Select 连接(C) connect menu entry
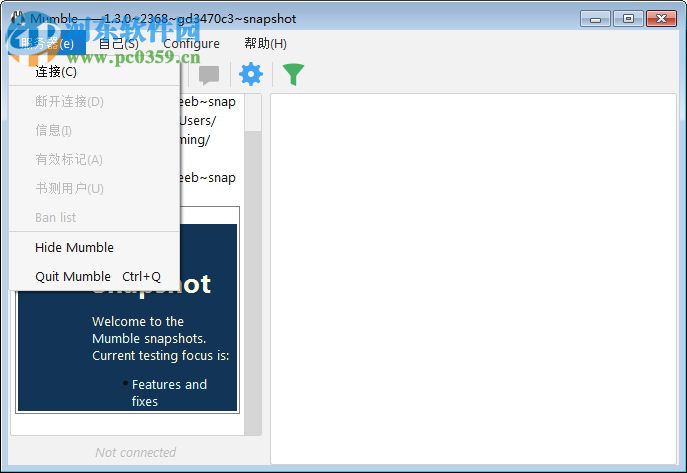The height and width of the screenshot is (473, 687). pos(94,71)
